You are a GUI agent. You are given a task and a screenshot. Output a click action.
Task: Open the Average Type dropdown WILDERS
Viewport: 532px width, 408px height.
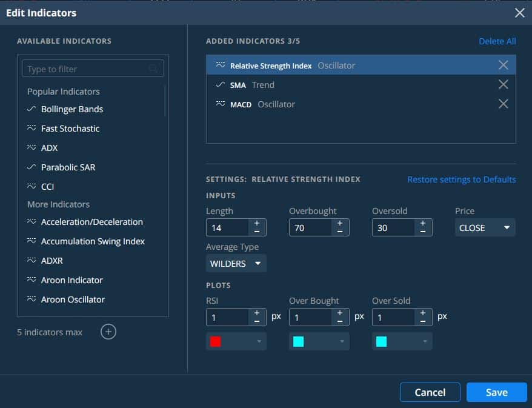pos(236,263)
